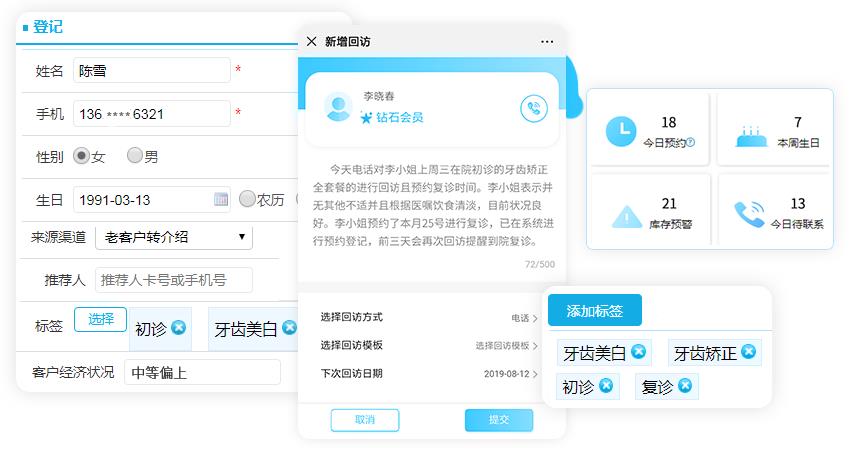Open the 选择回访模板 template chooser
Screen dimensions: 860x455
[428, 346]
